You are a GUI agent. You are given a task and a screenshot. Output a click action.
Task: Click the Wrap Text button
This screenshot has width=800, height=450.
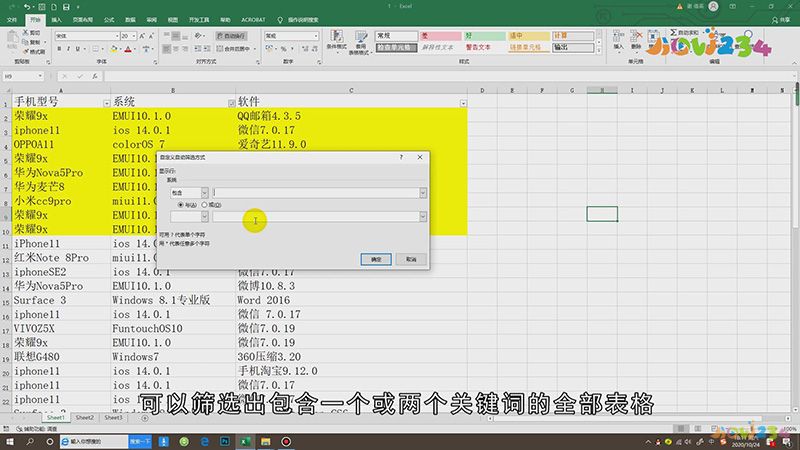coord(231,36)
